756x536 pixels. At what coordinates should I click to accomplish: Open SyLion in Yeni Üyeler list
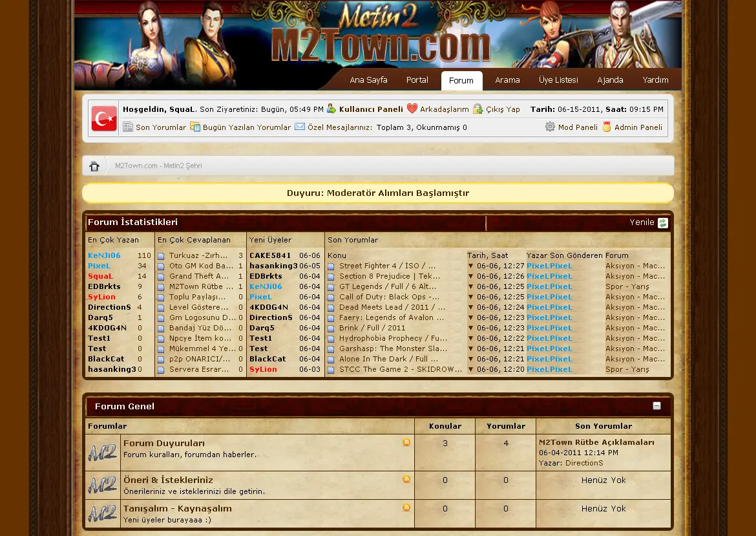click(x=263, y=370)
